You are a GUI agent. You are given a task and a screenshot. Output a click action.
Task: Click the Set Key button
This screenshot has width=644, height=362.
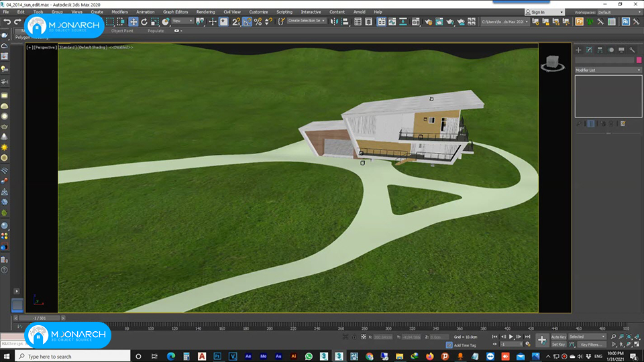(559, 345)
